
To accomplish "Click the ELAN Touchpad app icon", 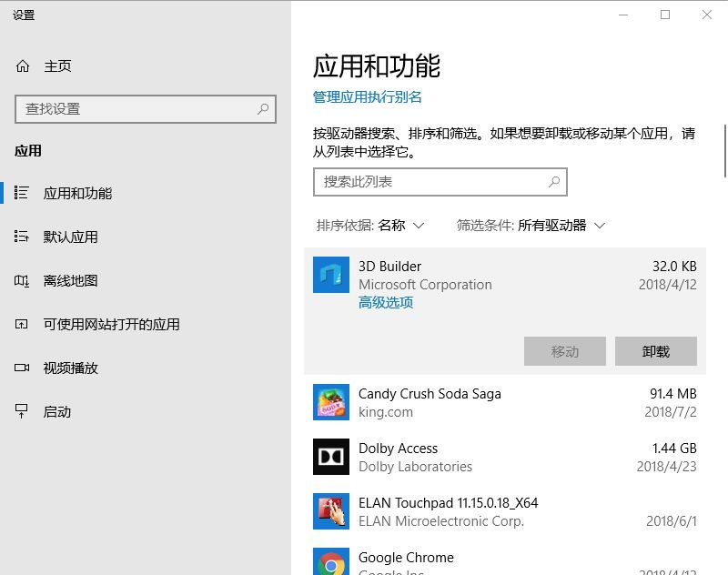I will (331, 511).
